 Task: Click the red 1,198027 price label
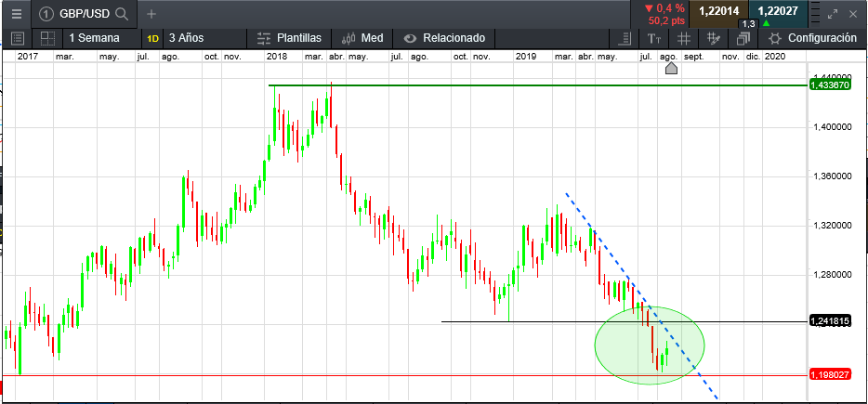click(829, 375)
